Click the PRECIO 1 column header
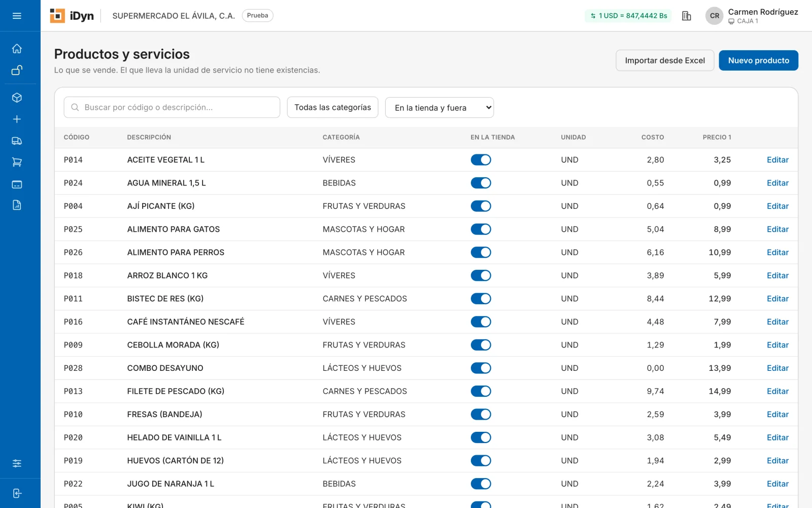 pyautogui.click(x=717, y=137)
